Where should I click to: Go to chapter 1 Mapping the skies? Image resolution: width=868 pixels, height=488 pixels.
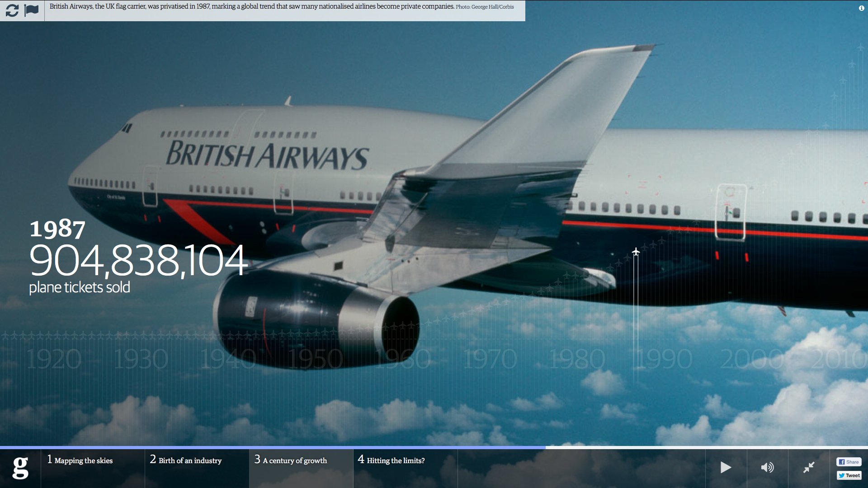point(93,468)
